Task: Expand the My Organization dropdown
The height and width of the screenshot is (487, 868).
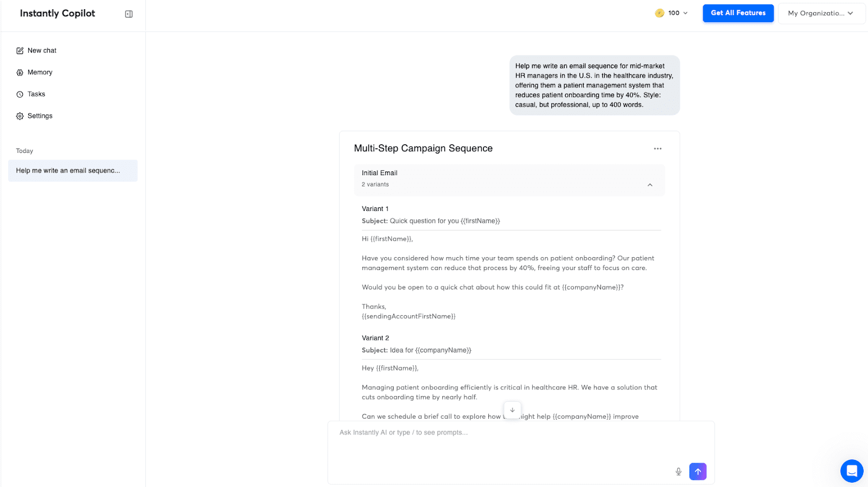Action: tap(821, 14)
